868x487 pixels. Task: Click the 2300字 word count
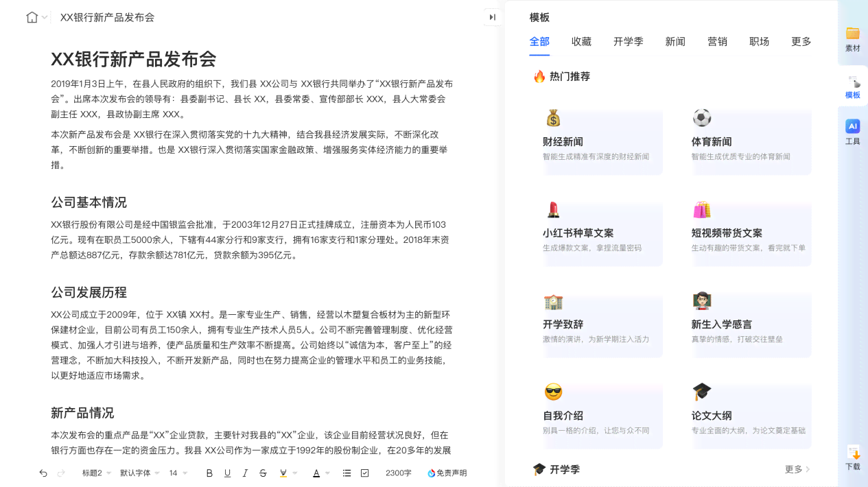pyautogui.click(x=399, y=473)
